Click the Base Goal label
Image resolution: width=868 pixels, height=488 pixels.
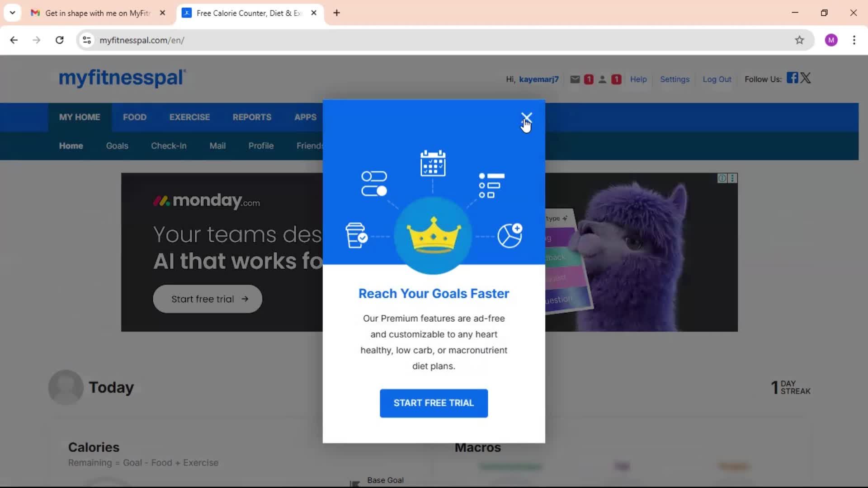[x=385, y=480]
